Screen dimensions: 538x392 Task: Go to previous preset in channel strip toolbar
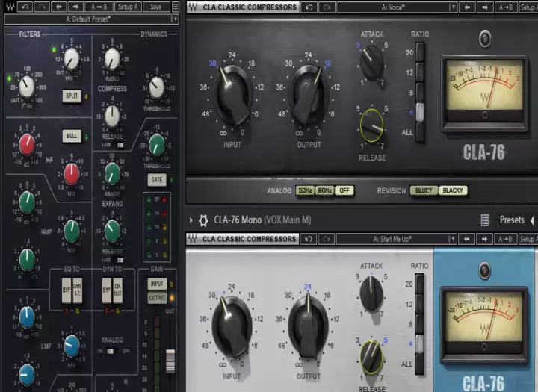(x=59, y=7)
